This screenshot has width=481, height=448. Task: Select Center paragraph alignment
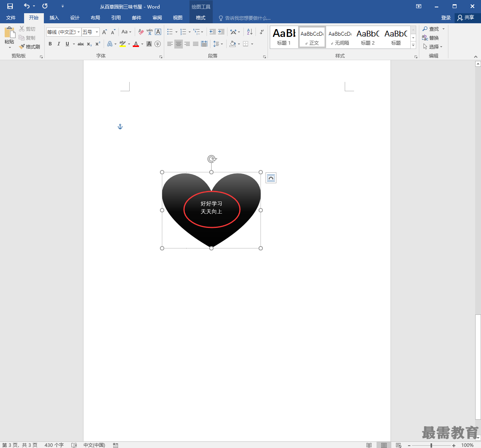178,44
